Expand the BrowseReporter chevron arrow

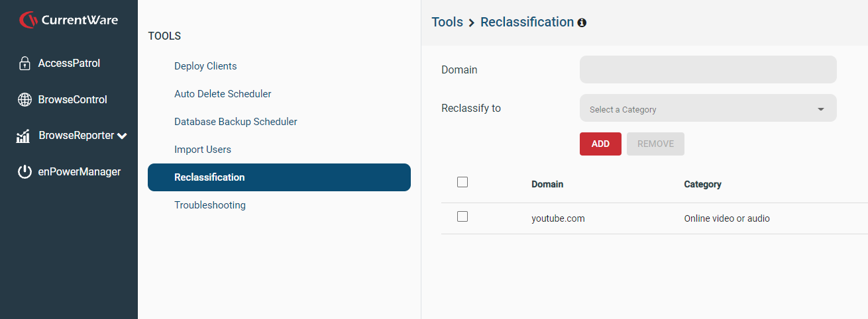(x=122, y=136)
